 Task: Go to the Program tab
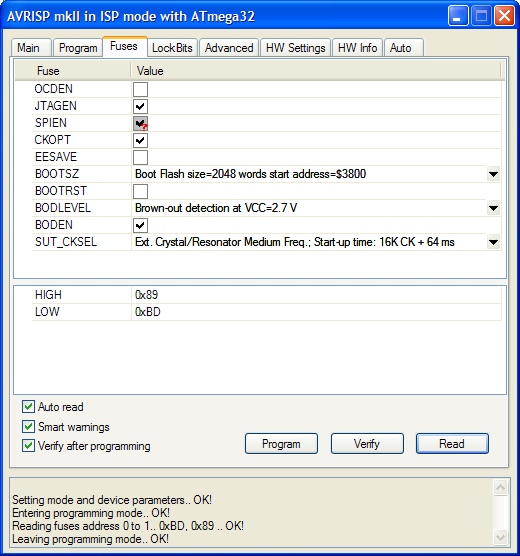point(78,48)
